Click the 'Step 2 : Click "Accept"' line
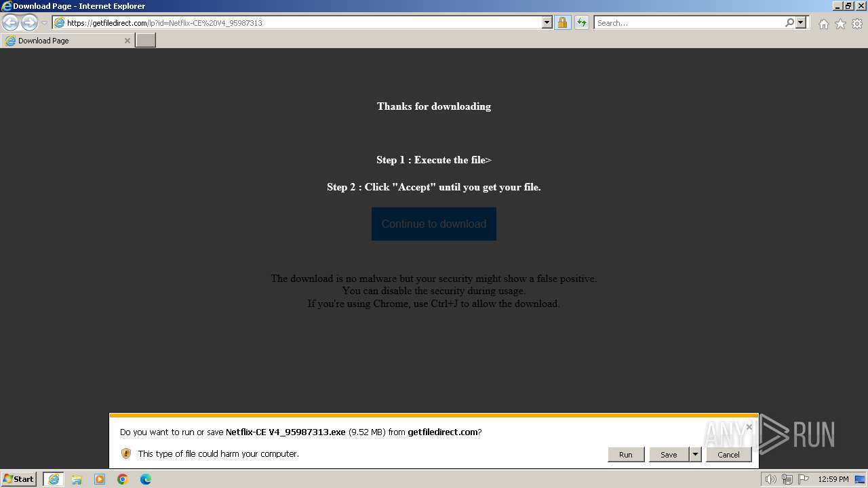The width and height of the screenshot is (868, 488). [x=434, y=187]
